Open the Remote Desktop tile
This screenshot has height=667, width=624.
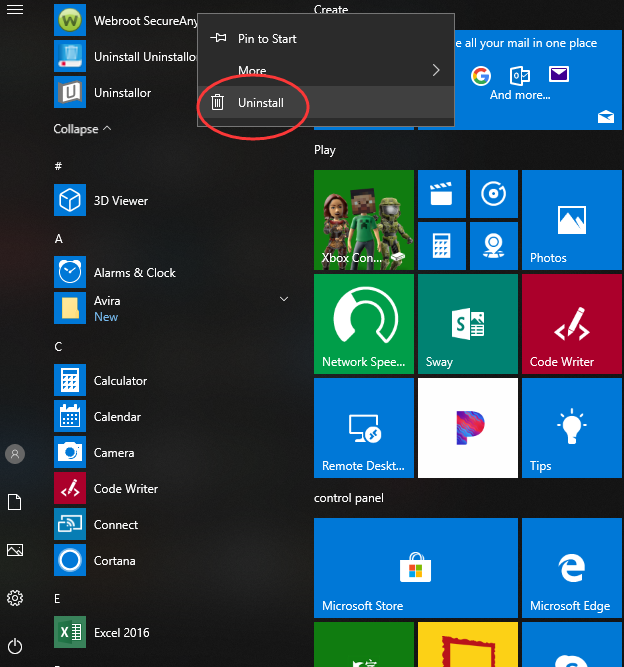(364, 428)
